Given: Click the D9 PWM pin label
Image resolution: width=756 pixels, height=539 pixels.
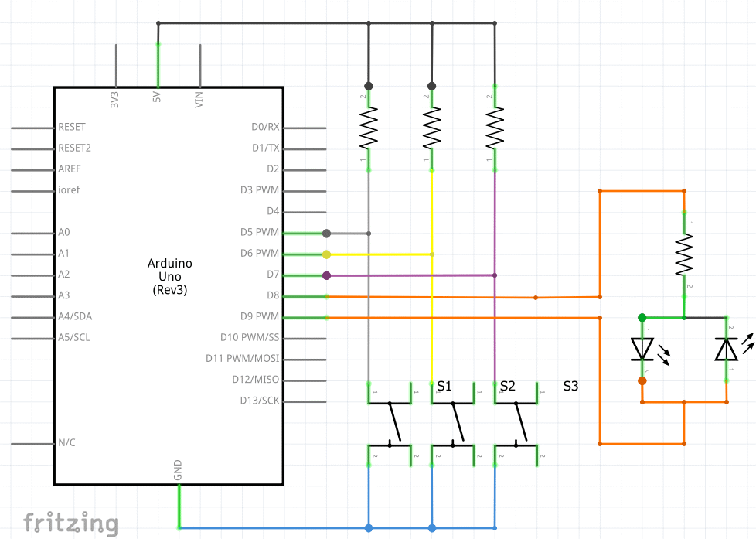Looking at the screenshot, I should [260, 316].
